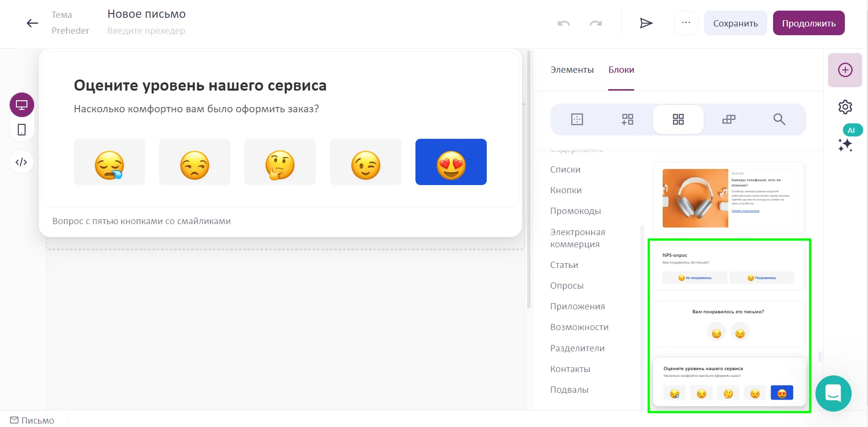Select the NPS-опрос block thumbnail

(x=729, y=267)
